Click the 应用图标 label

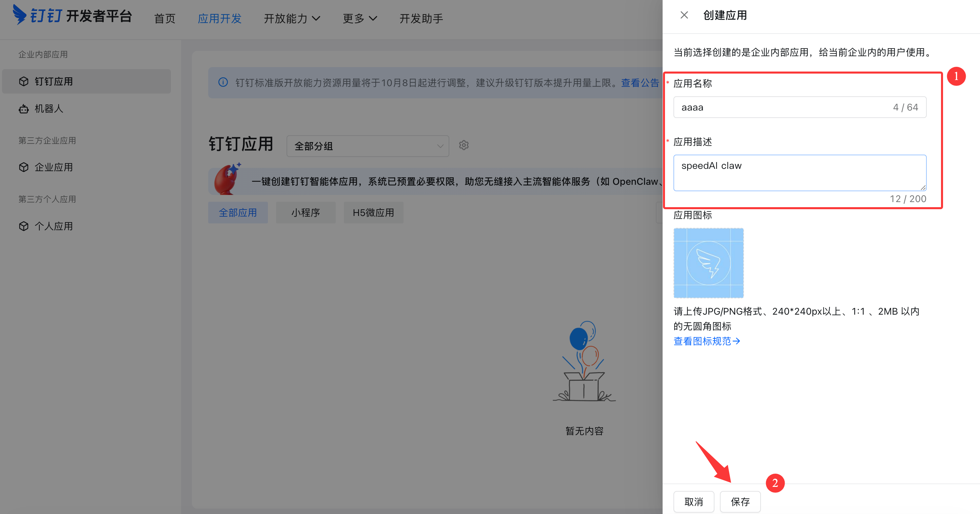pos(692,215)
